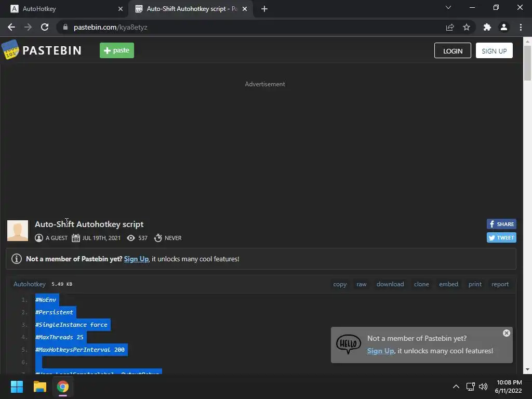This screenshot has height=399, width=532.
Task: Click the guest avatar thumbnail
Action: coord(18,231)
